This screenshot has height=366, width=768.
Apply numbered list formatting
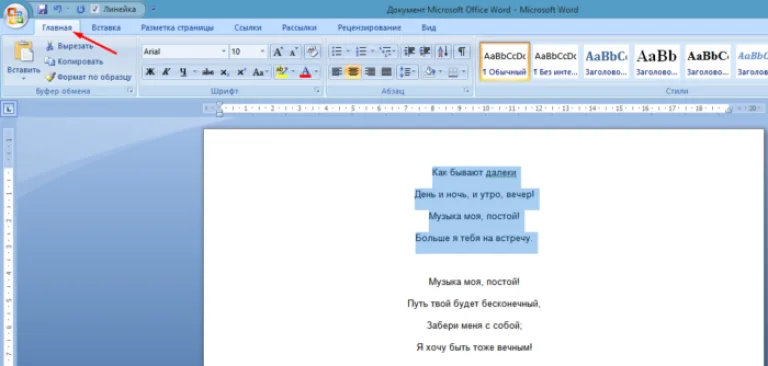point(361,51)
